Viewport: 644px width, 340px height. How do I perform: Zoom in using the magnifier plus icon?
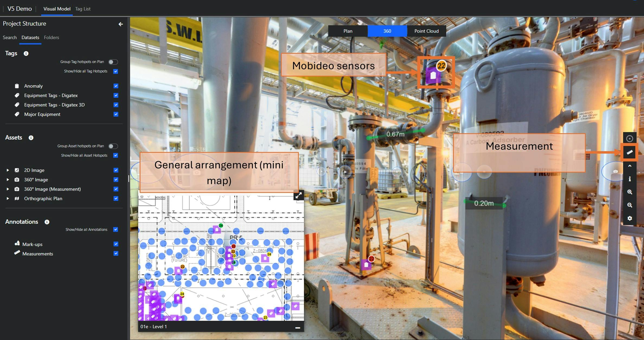pyautogui.click(x=629, y=192)
